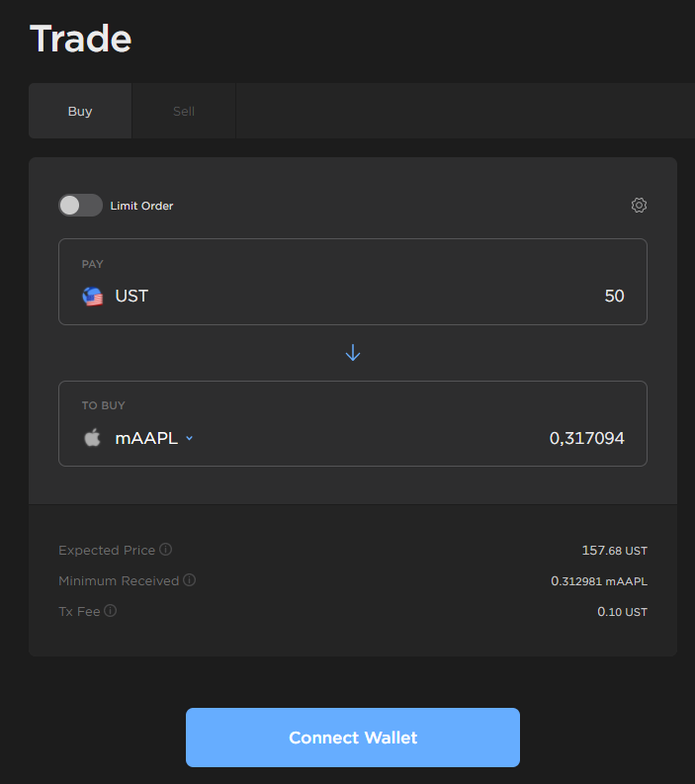Click the 0.312981 mAAPL minimum received value
695x784 pixels.
tap(598, 580)
